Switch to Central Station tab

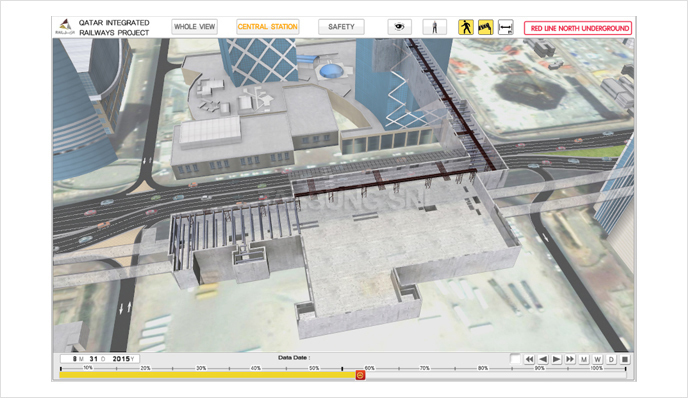[x=268, y=27]
